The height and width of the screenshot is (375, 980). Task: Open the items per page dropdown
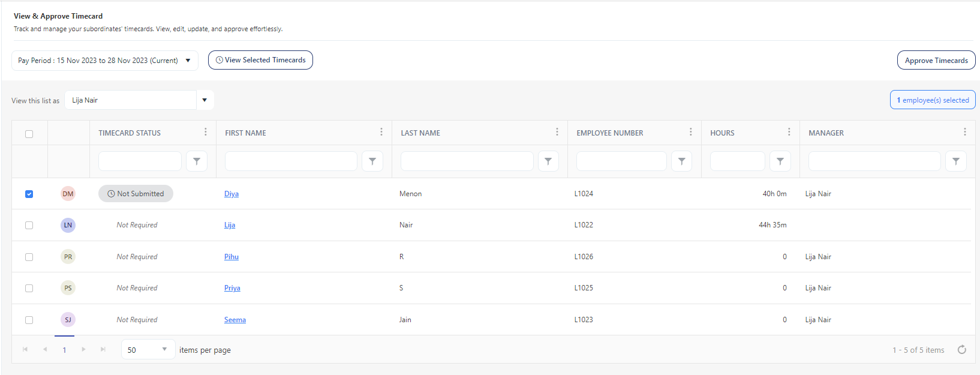pos(148,350)
